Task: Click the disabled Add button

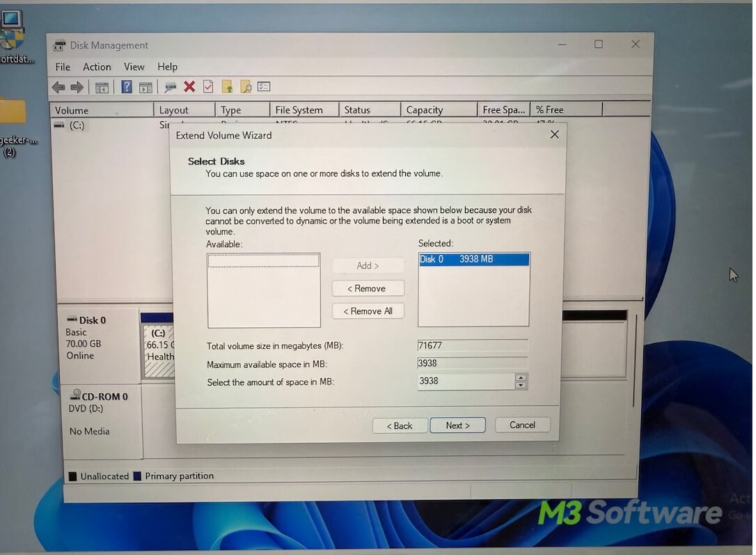Action: [368, 266]
